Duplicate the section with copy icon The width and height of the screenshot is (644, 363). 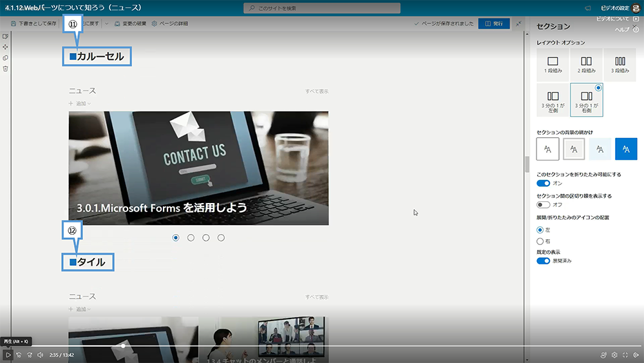[x=5, y=58]
